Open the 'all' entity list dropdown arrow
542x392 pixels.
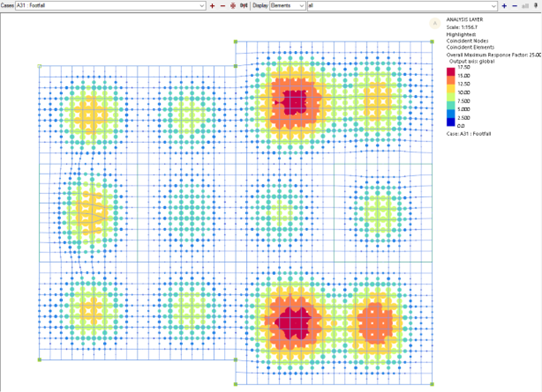tap(493, 6)
